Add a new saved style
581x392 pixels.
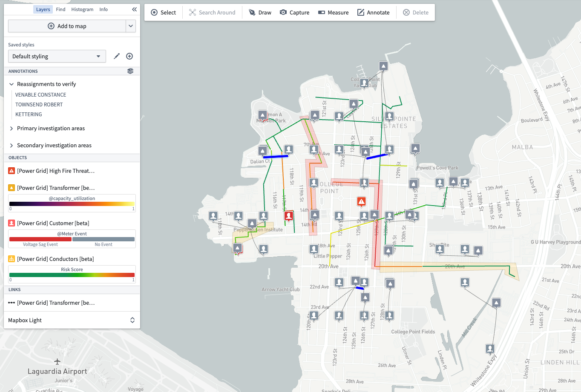coord(129,56)
